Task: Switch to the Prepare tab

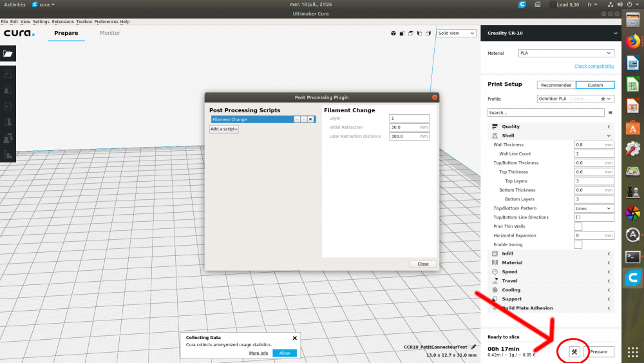Action: point(66,34)
